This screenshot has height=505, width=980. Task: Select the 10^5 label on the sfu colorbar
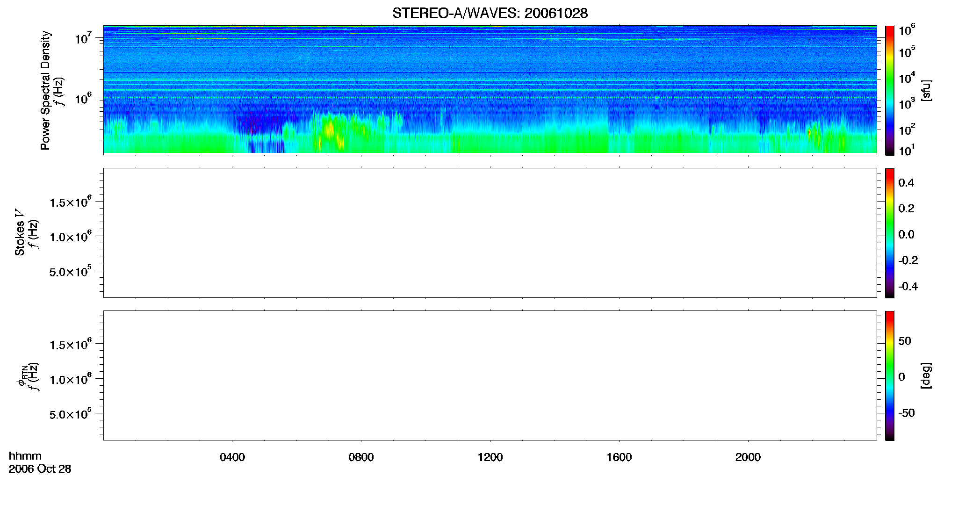[x=907, y=52]
